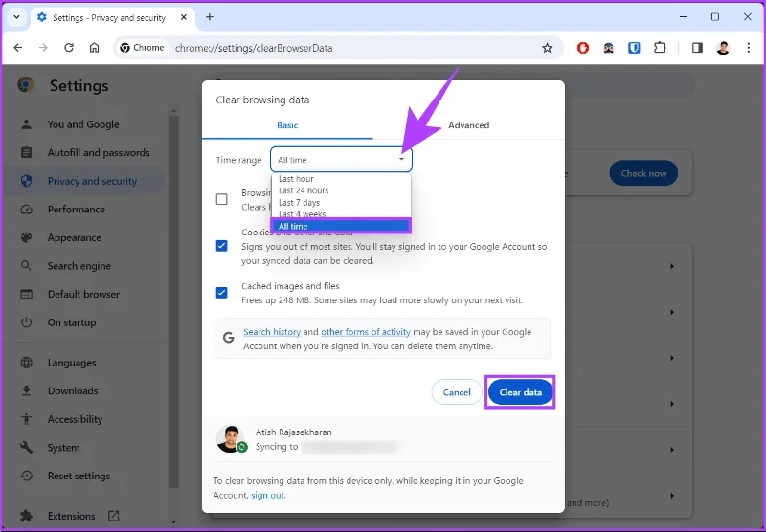766x532 pixels.
Task: Open Chrome three-dot menu
Action: click(749, 48)
